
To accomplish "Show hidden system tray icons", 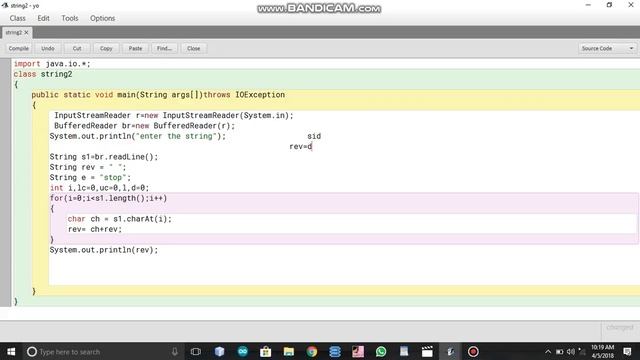I will click(548, 351).
